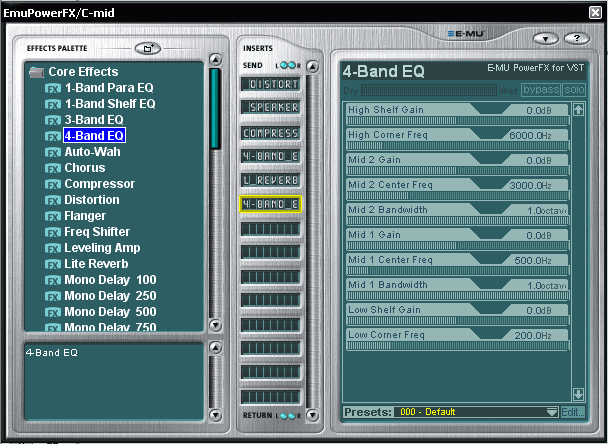Click inserts chain scroll-up arrow
Screen dimensions: 608x444
click(x=313, y=66)
